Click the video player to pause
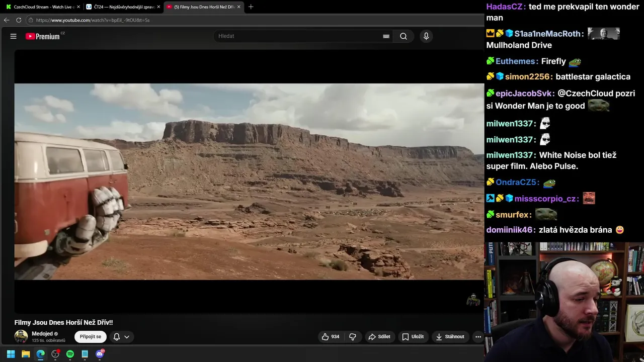 (x=249, y=182)
